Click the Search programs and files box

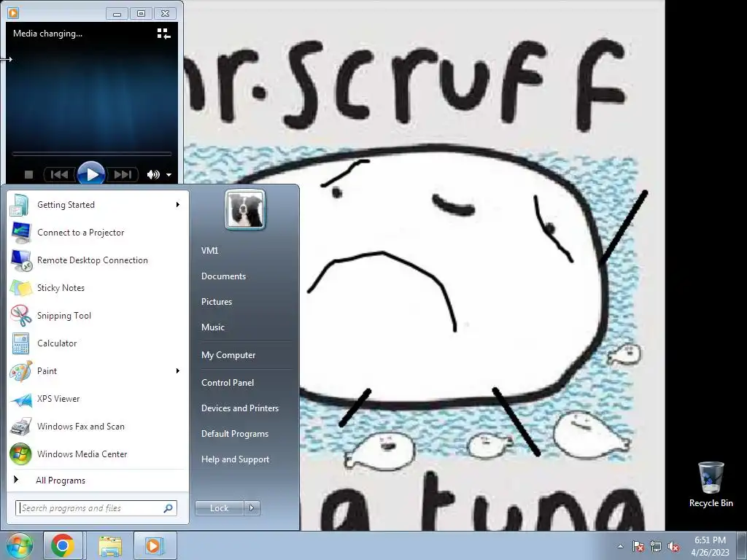[x=96, y=508]
